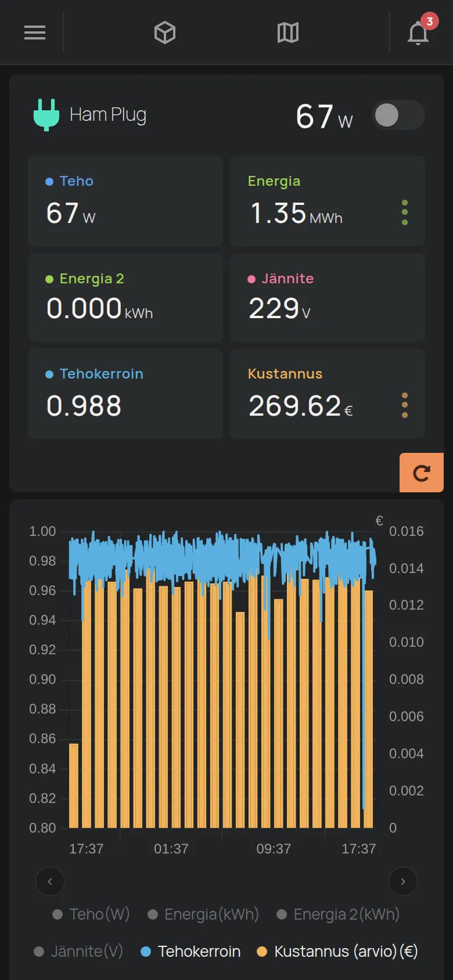Enable Jännite (V) legend entry

(x=78, y=952)
